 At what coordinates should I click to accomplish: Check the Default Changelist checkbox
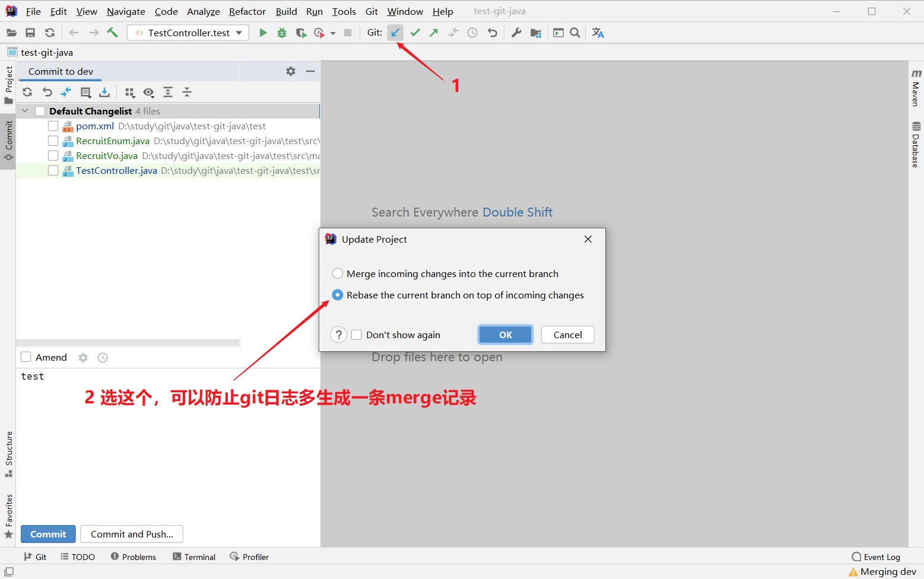click(x=40, y=111)
